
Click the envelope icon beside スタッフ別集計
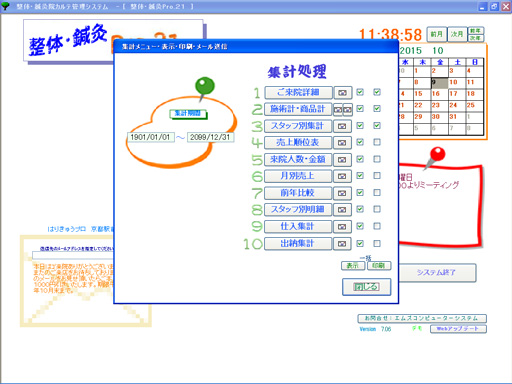(x=342, y=126)
